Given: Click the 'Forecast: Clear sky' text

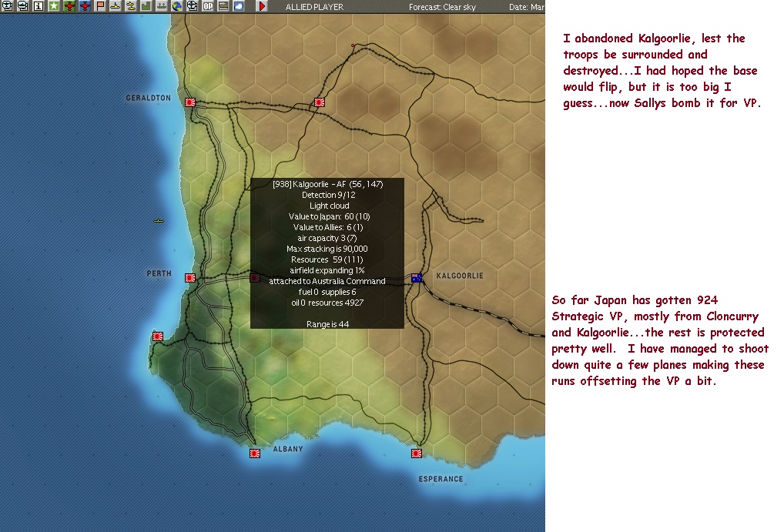Looking at the screenshot, I should click(x=443, y=7).
